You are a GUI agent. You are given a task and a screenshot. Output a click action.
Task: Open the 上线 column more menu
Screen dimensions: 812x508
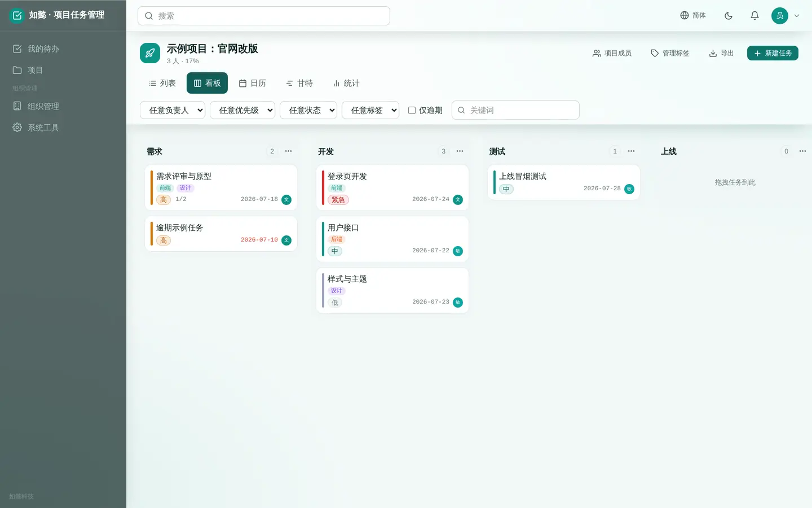[x=803, y=151]
